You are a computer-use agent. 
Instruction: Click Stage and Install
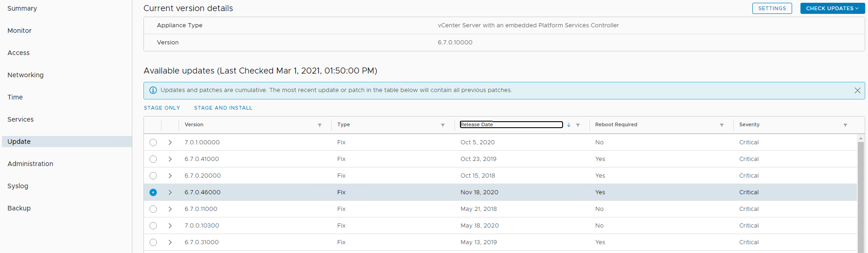coord(223,108)
